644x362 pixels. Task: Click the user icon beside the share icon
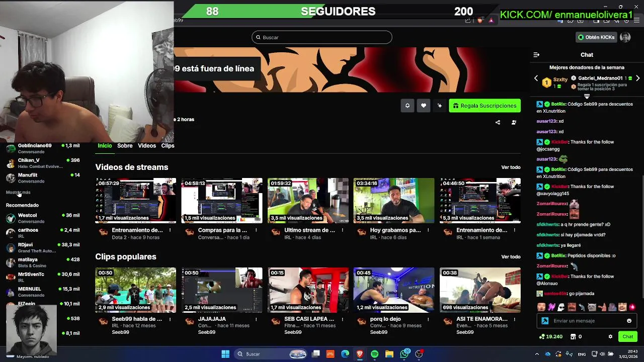click(514, 122)
